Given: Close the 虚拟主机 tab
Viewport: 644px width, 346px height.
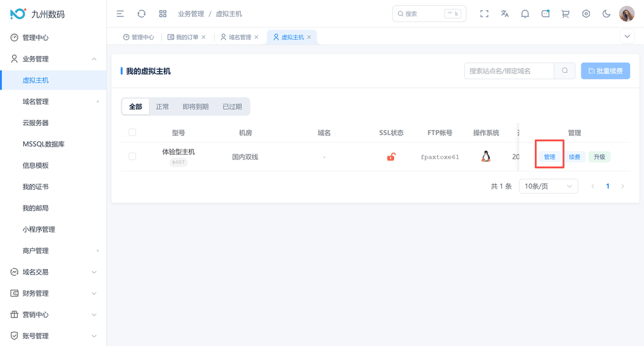Looking at the screenshot, I should pos(309,37).
